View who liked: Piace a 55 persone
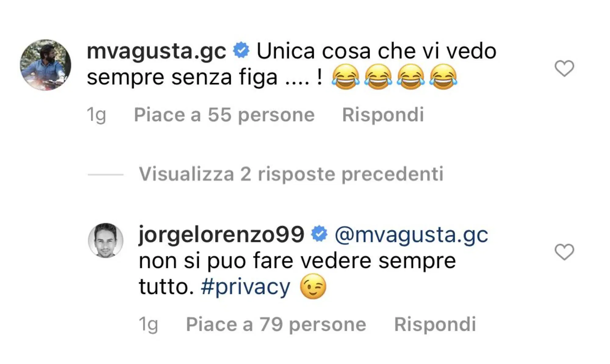The height and width of the screenshot is (364, 610). coord(224,115)
